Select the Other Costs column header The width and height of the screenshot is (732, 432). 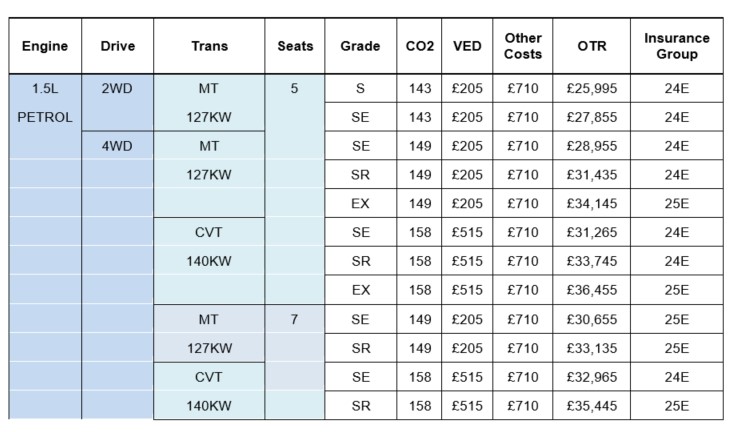pos(523,46)
